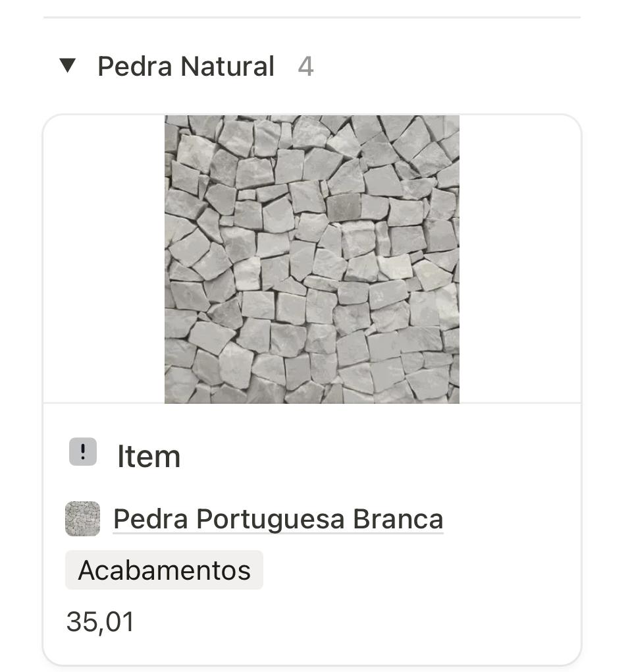Select the Acabamentos tag
The width and height of the screenshot is (632, 672).
tap(164, 570)
